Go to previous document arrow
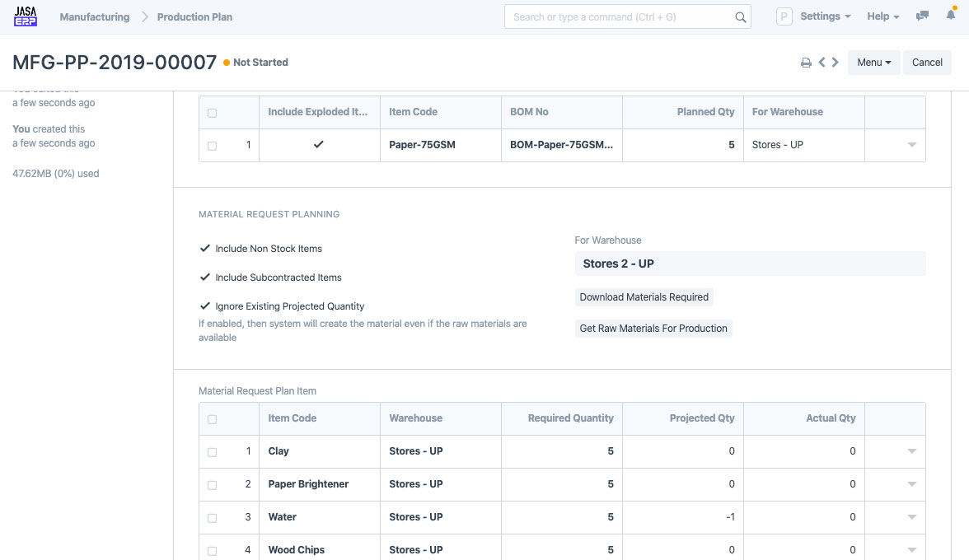Image resolution: width=969 pixels, height=560 pixels. (822, 63)
